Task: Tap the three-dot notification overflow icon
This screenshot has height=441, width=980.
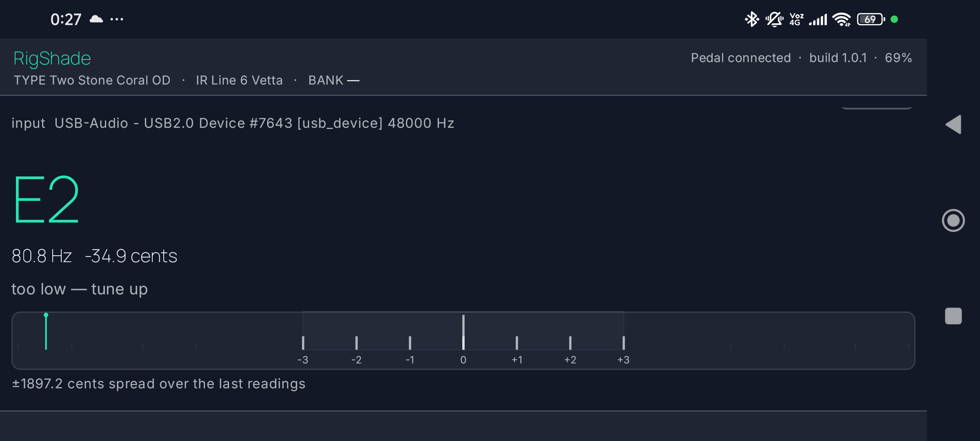Action: click(117, 19)
